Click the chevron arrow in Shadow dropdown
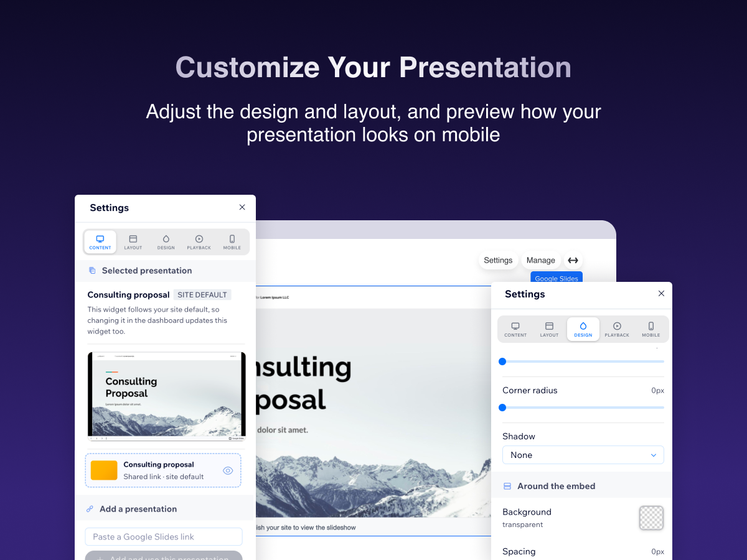 [x=654, y=455]
